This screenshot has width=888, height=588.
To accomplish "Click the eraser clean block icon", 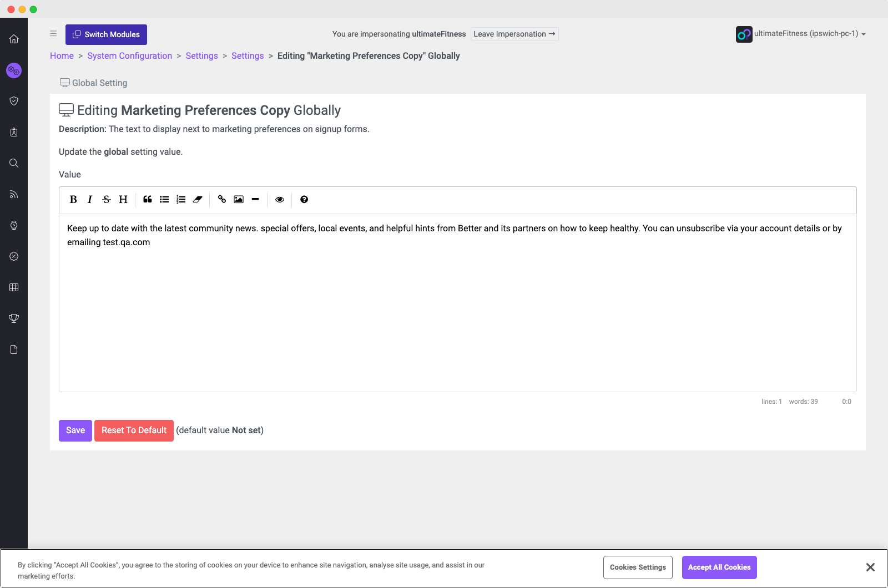I will click(x=198, y=200).
